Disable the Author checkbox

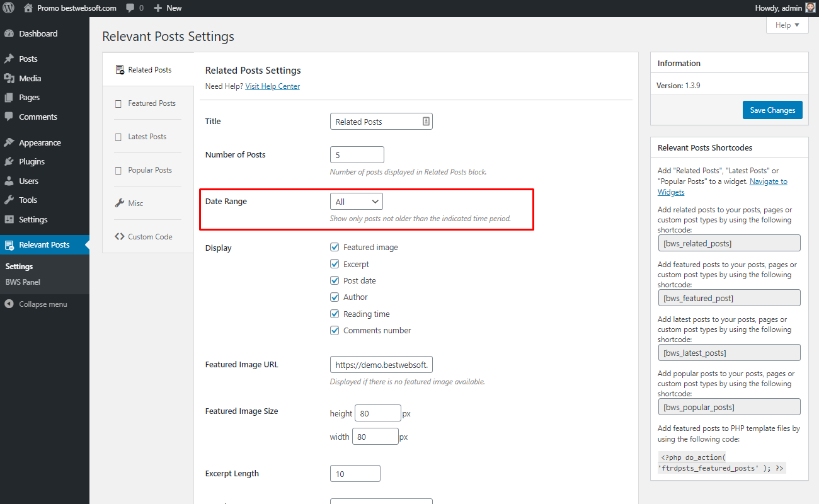(335, 297)
